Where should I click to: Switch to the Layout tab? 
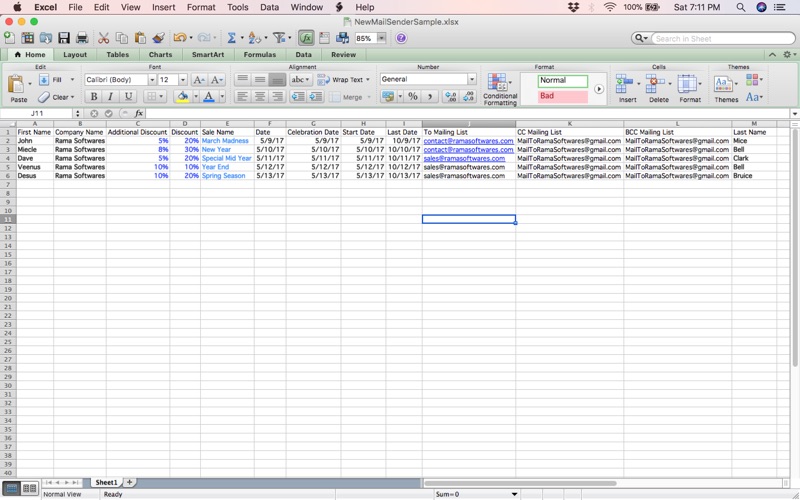coord(75,55)
